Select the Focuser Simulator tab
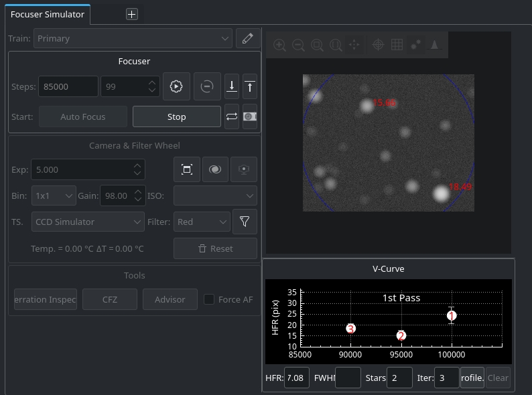Image resolution: width=532 pixels, height=395 pixels. pyautogui.click(x=48, y=14)
